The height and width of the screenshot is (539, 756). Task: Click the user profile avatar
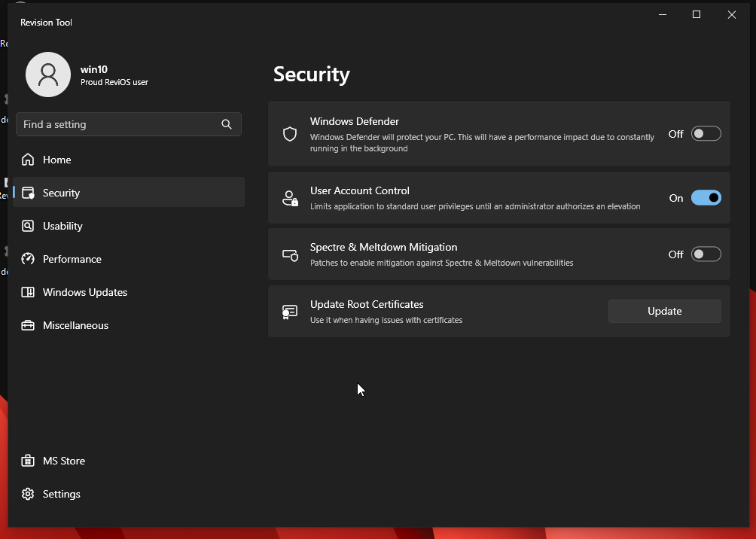pyautogui.click(x=48, y=75)
